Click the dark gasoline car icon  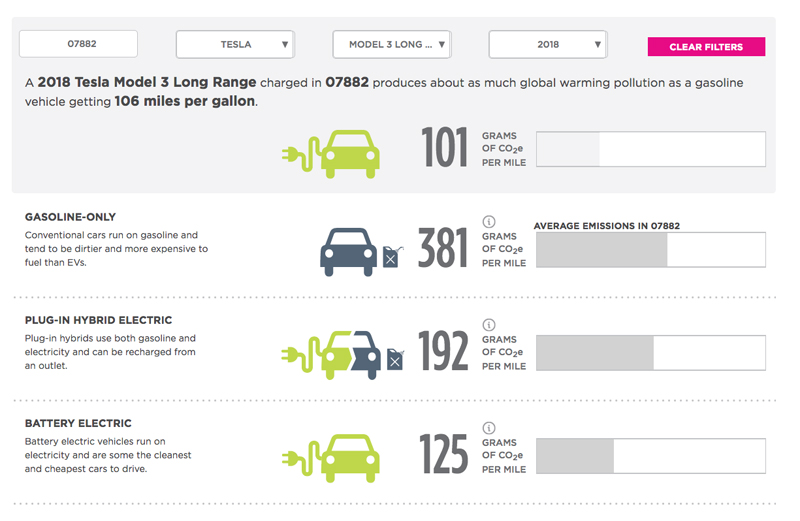coord(348,252)
